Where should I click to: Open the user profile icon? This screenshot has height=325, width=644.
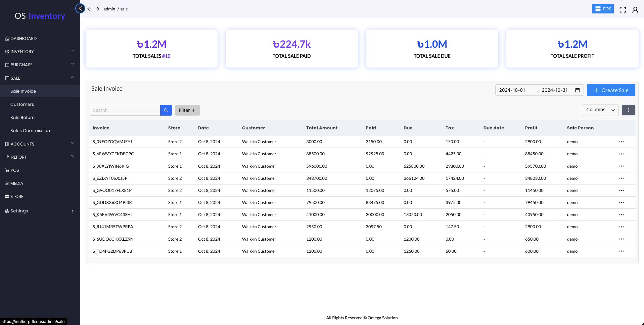click(x=635, y=10)
